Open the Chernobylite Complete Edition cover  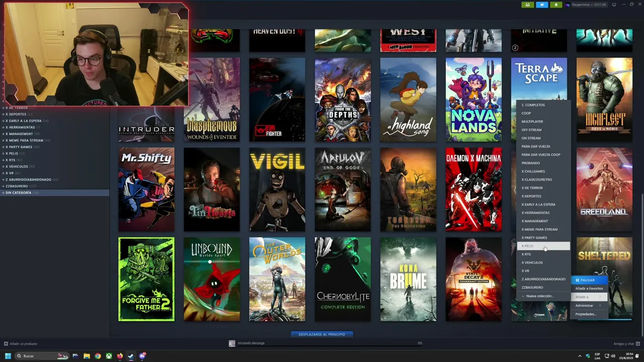[x=343, y=280]
